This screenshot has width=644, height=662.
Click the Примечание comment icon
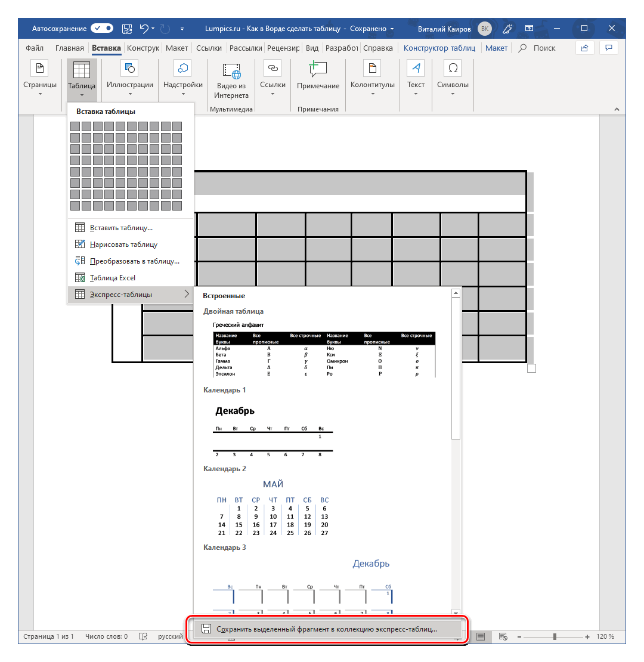point(318,69)
